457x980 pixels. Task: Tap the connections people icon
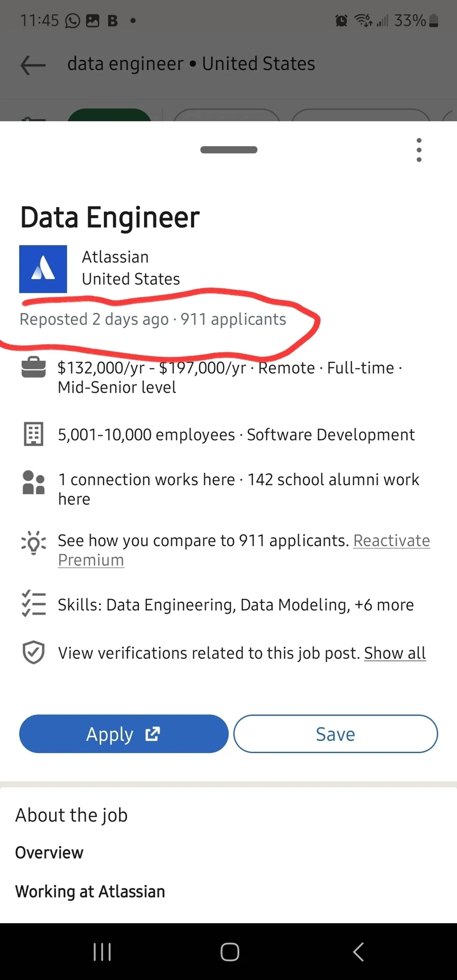coord(34,482)
